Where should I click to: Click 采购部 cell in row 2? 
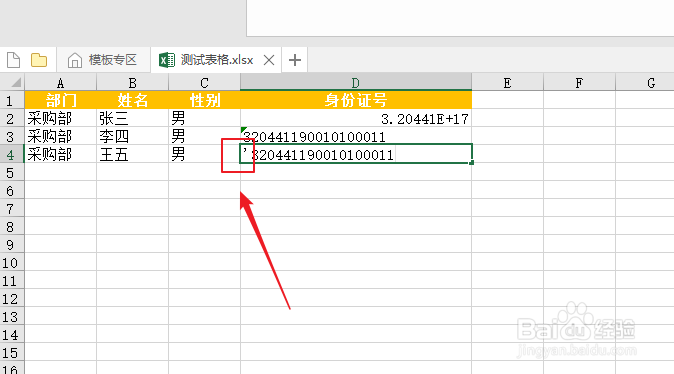click(61, 118)
